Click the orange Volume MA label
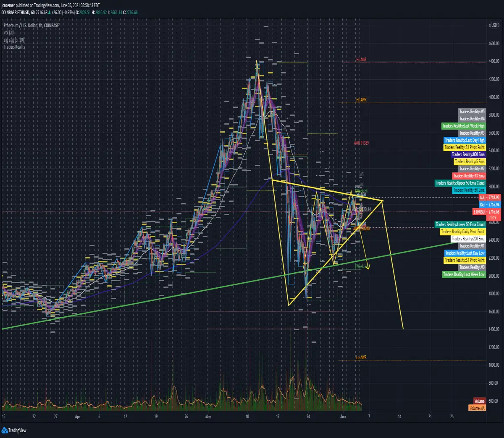Screen dimensions: 504x438 (477, 408)
